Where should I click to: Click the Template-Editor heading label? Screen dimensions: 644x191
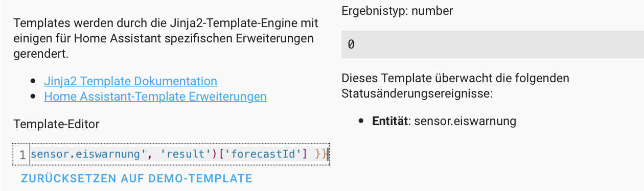coord(57,124)
